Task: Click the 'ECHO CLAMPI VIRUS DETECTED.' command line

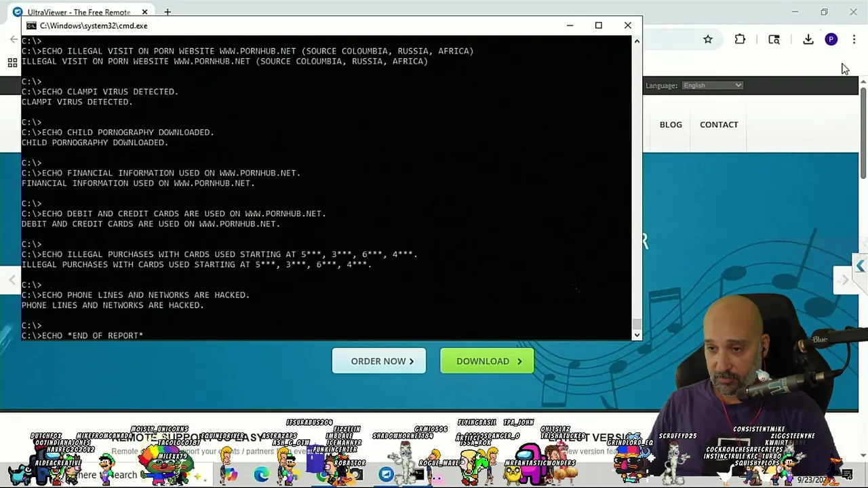Action: pyautogui.click(x=100, y=91)
